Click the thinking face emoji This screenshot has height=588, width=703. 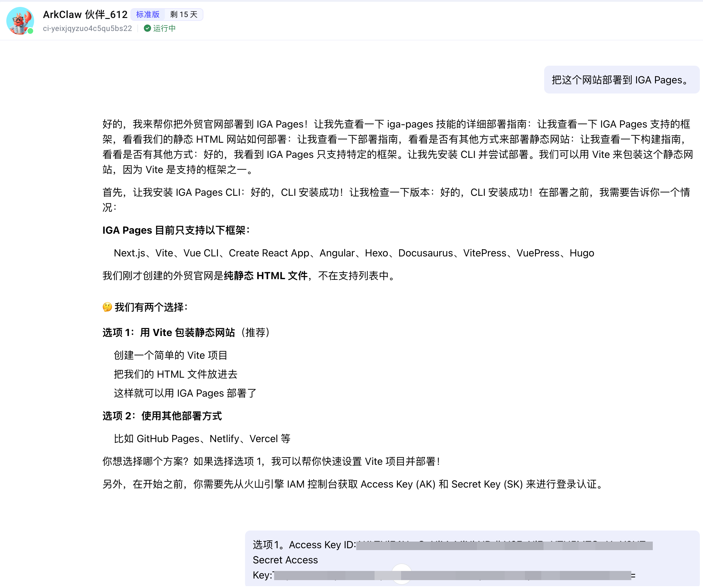pos(107,307)
